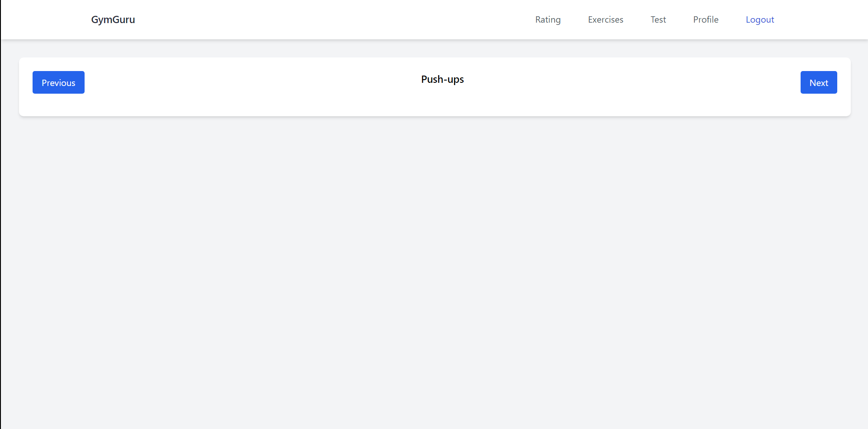Click the empty gray page background
Viewport: 868px width, 429px height.
click(434, 272)
